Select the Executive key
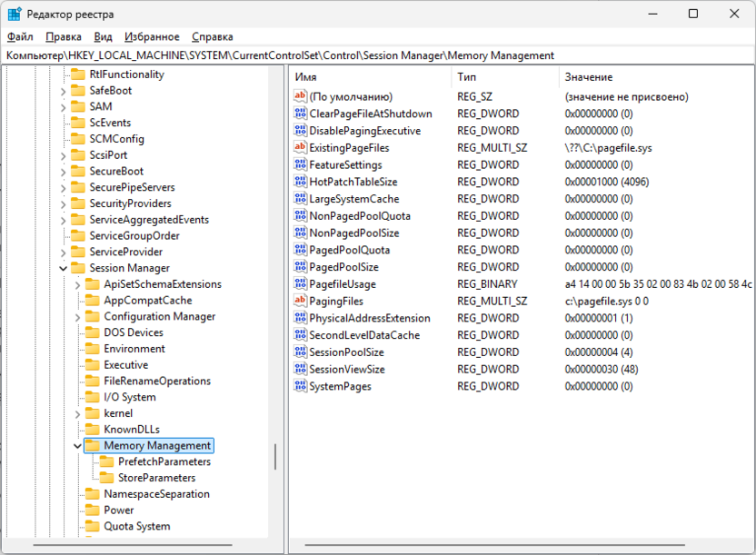This screenshot has width=756, height=555. [125, 364]
